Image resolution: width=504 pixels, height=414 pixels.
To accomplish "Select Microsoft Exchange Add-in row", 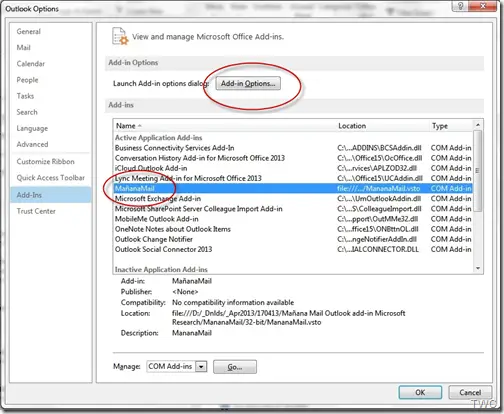I will tap(293, 199).
